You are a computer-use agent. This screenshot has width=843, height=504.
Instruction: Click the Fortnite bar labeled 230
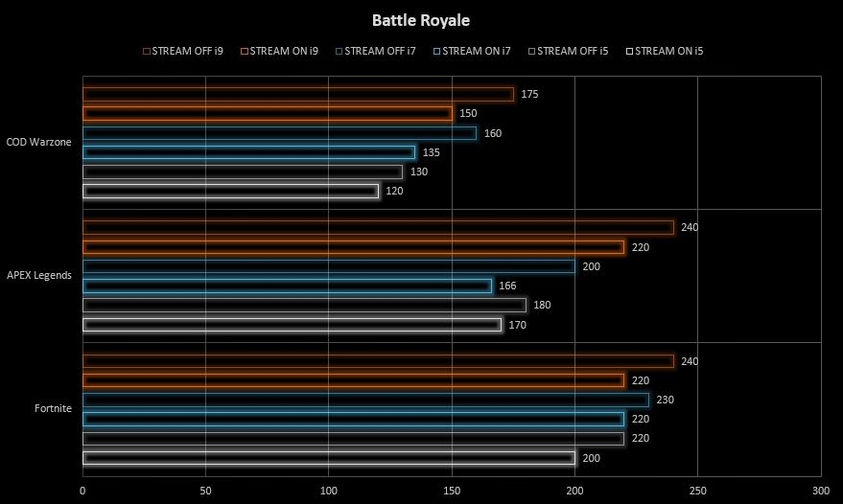pos(365,400)
